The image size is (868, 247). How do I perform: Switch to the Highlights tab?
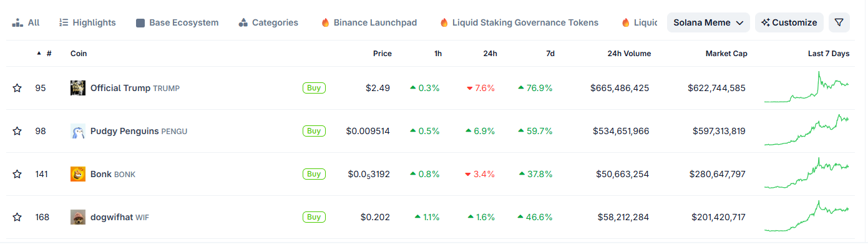coord(87,22)
